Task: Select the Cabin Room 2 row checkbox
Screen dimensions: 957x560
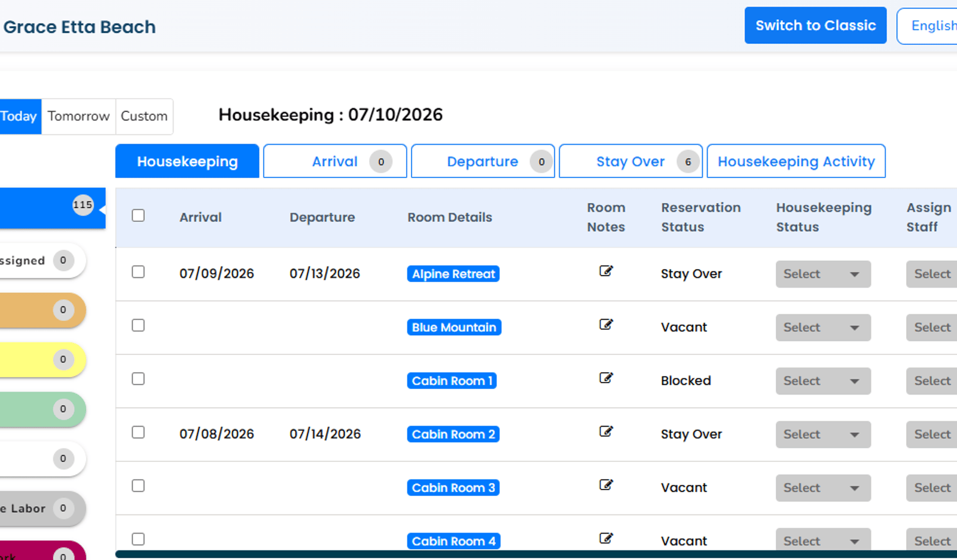Action: [x=138, y=432]
